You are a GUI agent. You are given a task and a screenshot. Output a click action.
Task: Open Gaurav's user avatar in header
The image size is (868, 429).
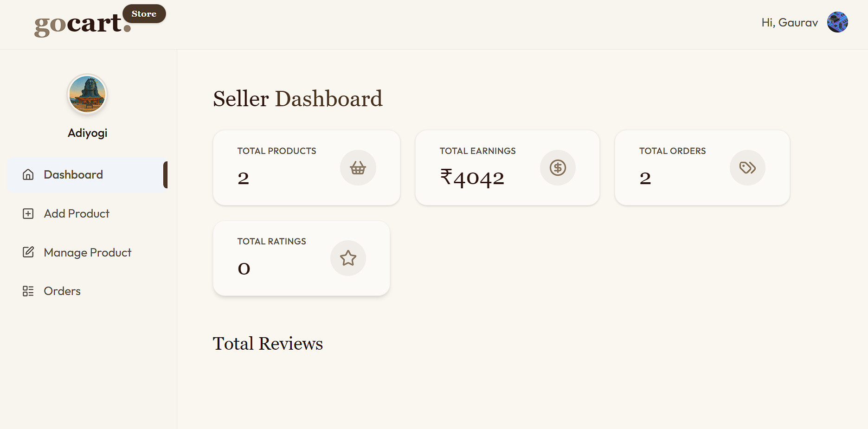click(x=837, y=22)
